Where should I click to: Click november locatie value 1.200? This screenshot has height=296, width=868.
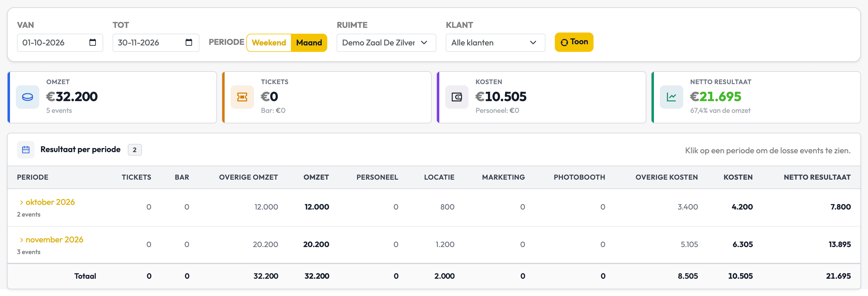tap(445, 244)
